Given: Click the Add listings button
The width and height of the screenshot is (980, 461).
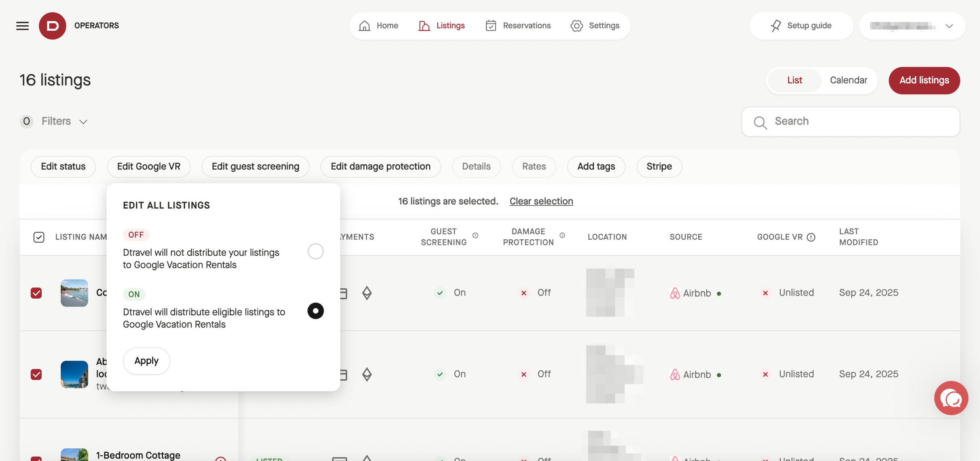Looking at the screenshot, I should click(x=924, y=80).
